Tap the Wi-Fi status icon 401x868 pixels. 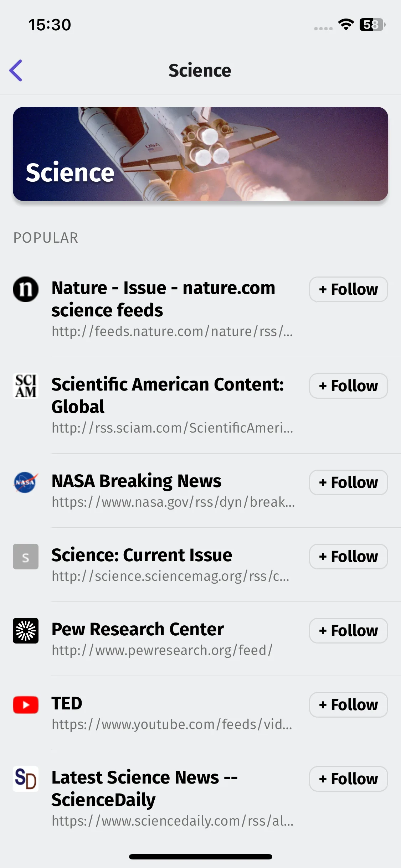(x=346, y=25)
